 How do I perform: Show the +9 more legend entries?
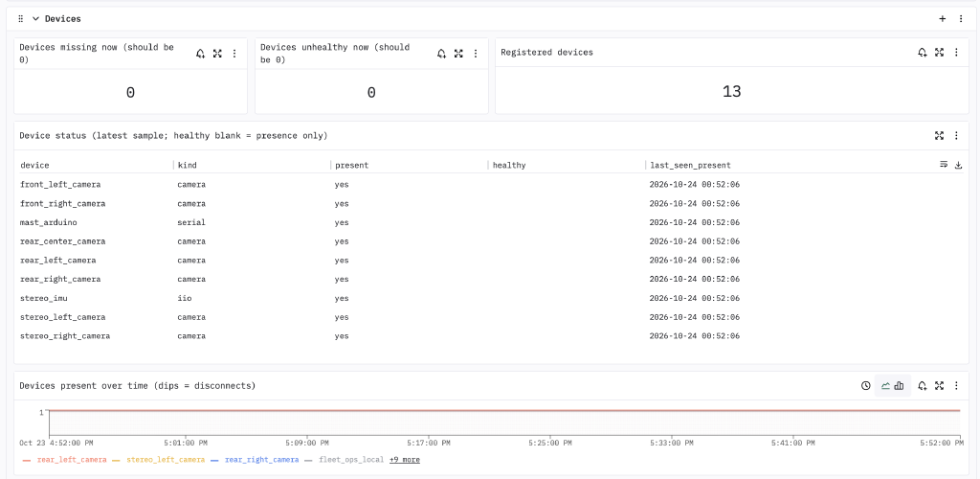(x=405, y=460)
